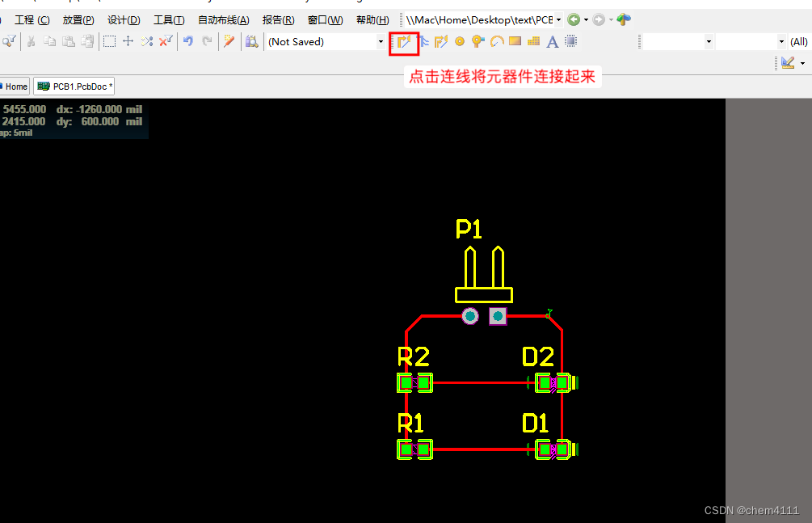Open the 设计(D) design menu
The image size is (812, 523).
[x=124, y=20]
